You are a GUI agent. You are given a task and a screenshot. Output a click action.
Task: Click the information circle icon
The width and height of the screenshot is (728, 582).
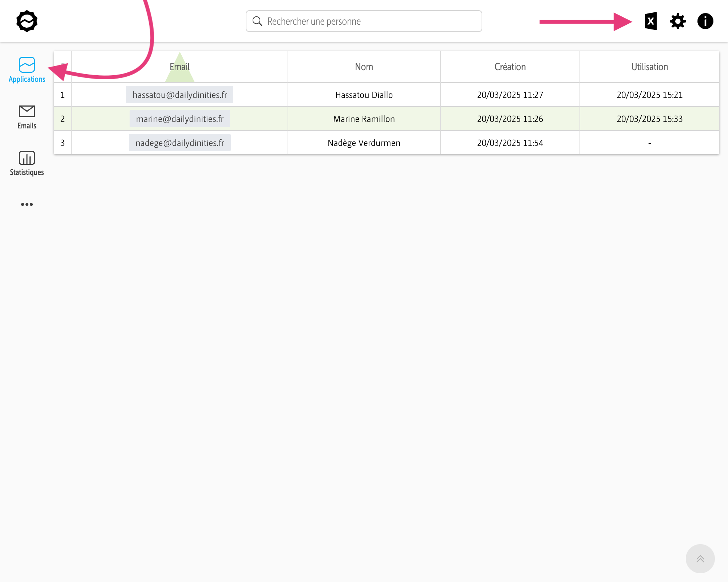click(705, 21)
